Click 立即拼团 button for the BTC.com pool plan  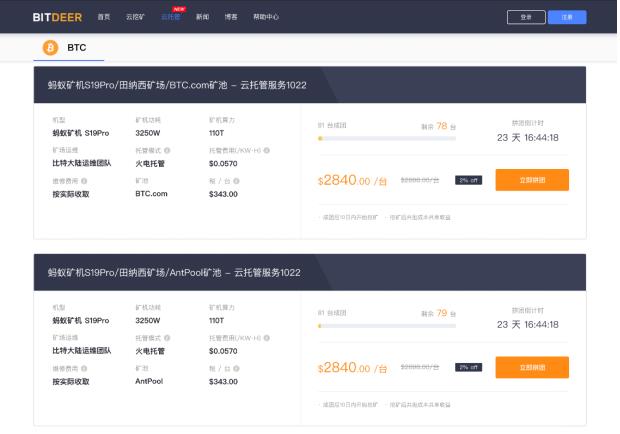[532, 180]
